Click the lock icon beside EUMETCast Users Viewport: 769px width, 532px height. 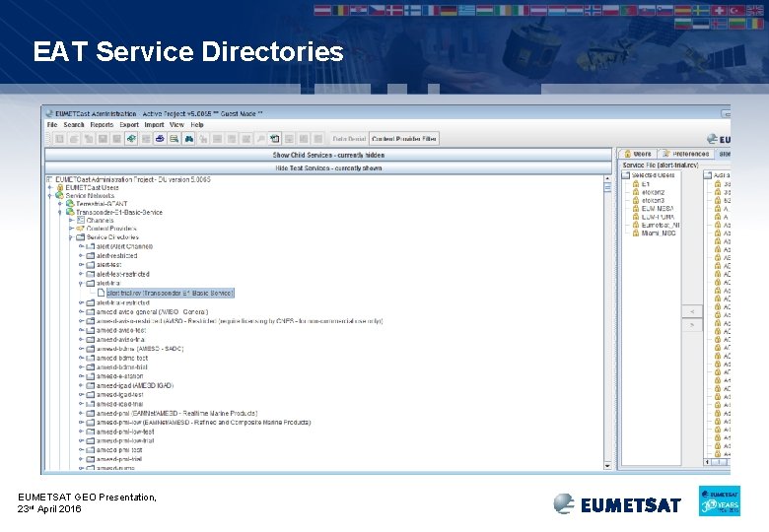60,187
